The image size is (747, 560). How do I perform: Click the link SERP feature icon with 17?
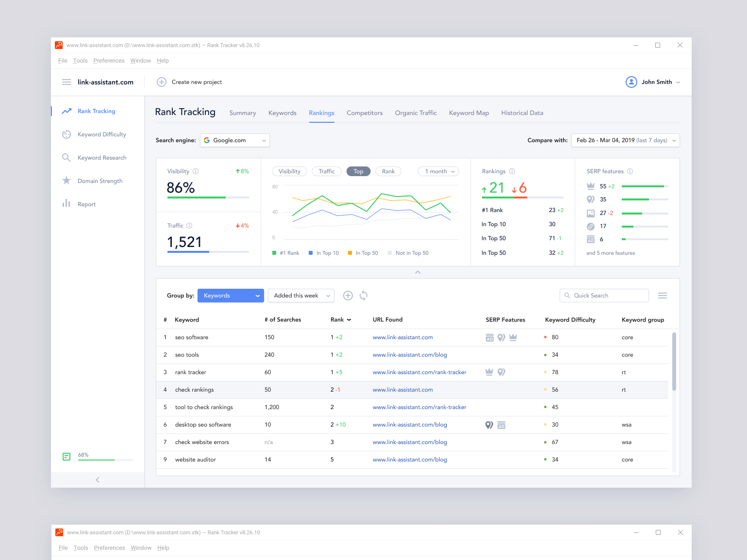pyautogui.click(x=591, y=226)
